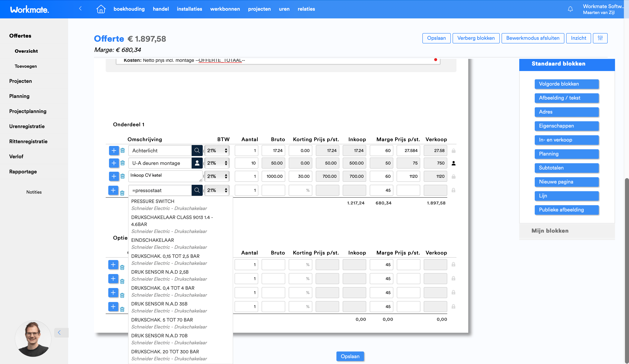Image resolution: width=629 pixels, height=364 pixels.
Task: Expand the Mijn blokken section
Action: point(550,231)
